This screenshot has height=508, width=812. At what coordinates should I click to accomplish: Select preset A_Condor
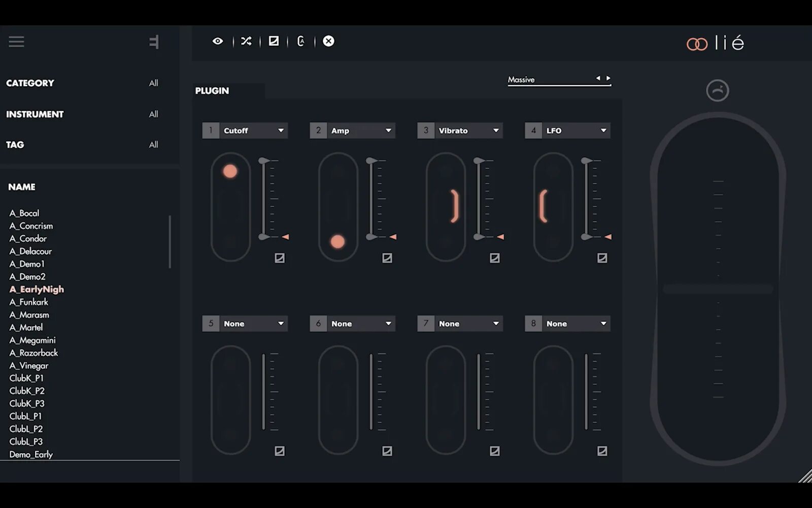(x=28, y=239)
